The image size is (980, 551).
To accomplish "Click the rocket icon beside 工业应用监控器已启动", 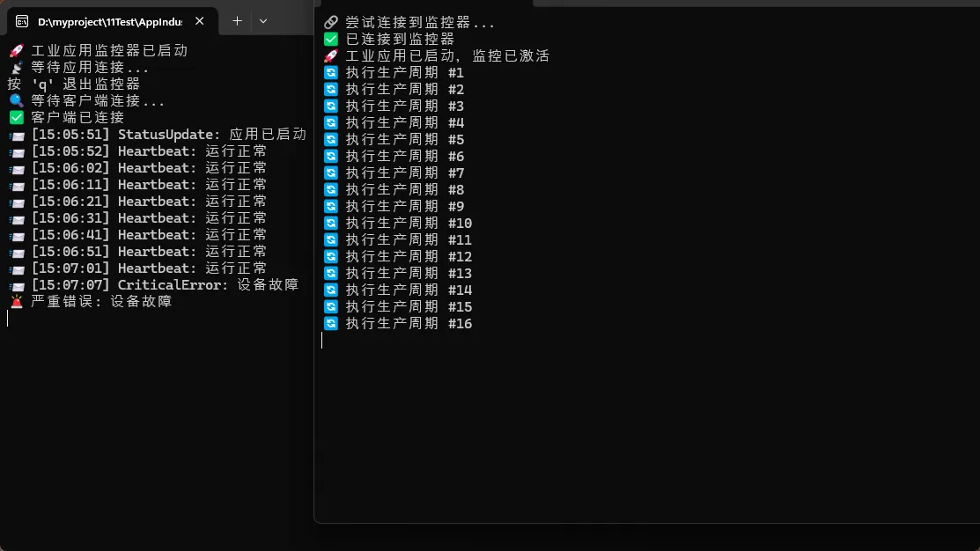I will [x=17, y=51].
